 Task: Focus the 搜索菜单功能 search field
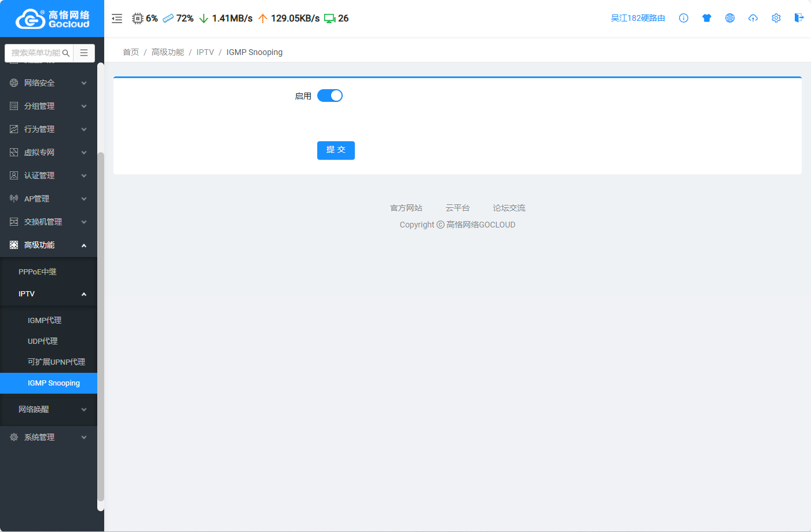tap(36, 53)
